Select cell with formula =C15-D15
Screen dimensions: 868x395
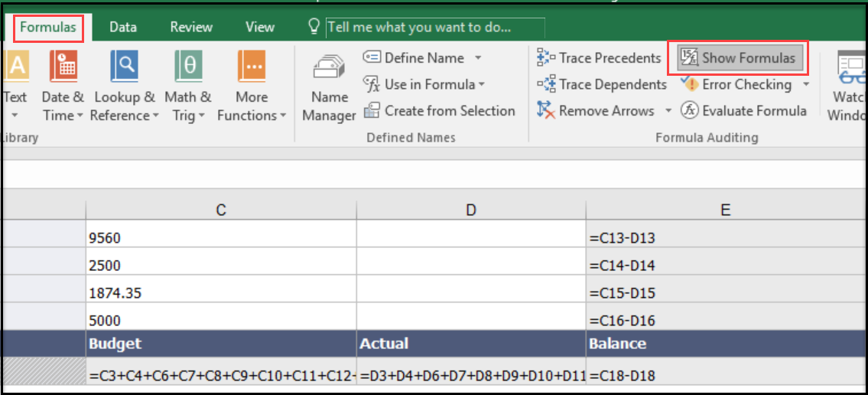point(727,289)
